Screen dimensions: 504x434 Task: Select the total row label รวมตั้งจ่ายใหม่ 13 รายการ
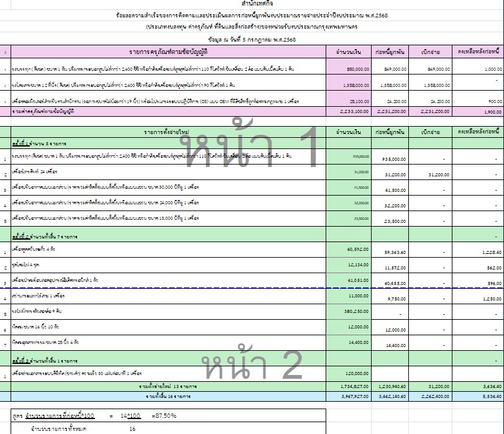(168, 386)
